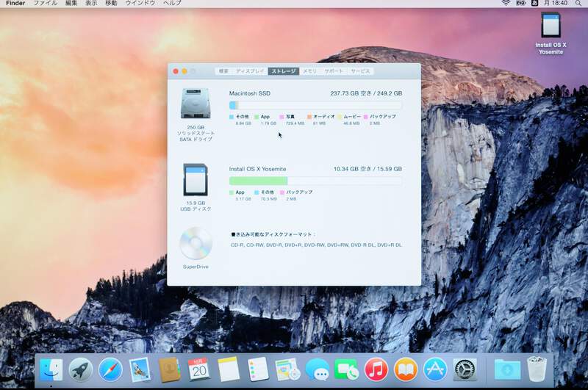This screenshot has width=588, height=390.
Task: Open input source menu bar icon
Action: point(535,3)
